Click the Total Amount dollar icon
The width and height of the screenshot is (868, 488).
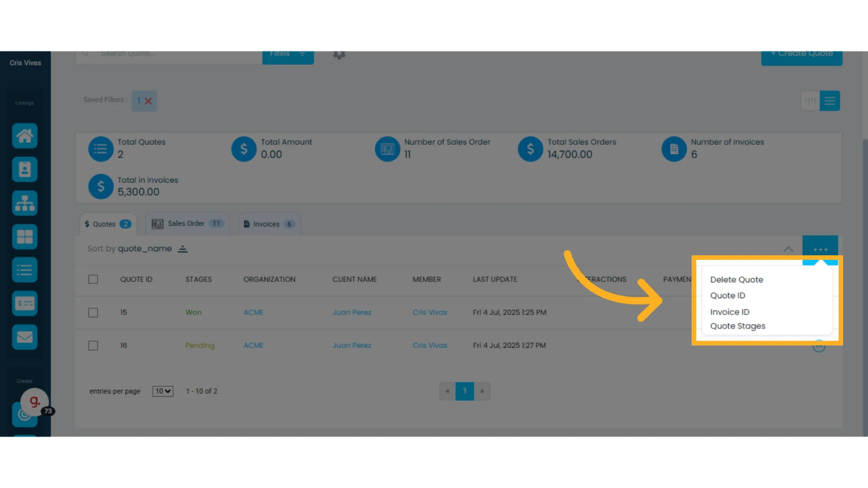click(244, 149)
